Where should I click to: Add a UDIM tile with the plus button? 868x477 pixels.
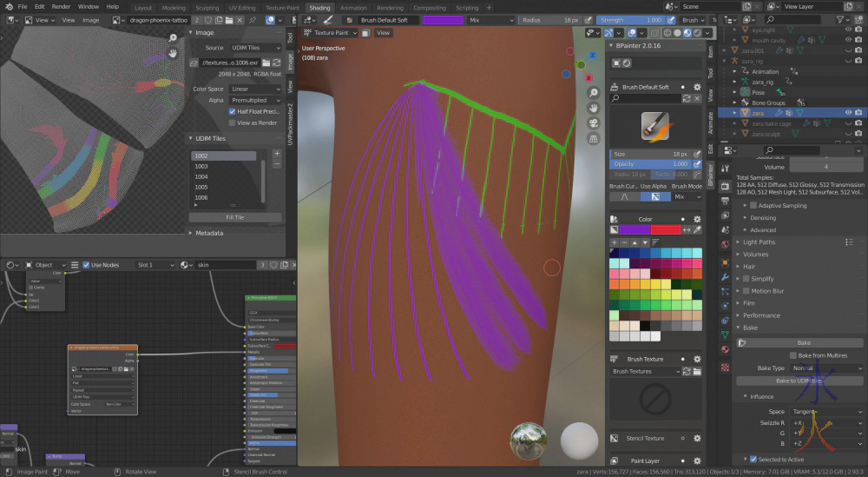(x=277, y=154)
